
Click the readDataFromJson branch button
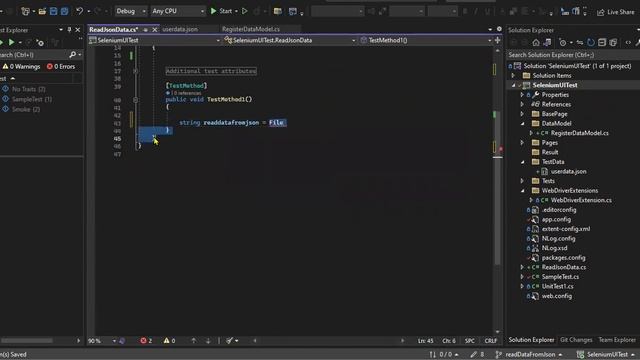[529, 354]
